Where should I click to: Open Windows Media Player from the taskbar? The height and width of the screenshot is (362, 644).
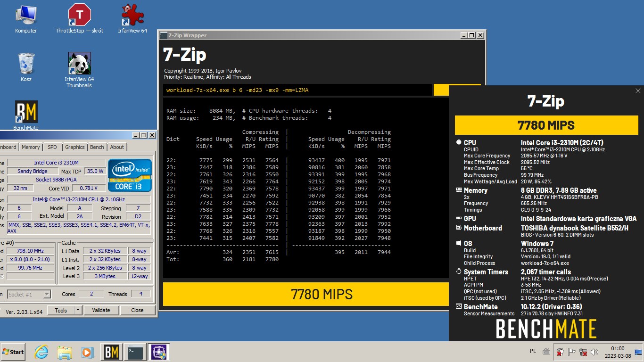point(87,352)
